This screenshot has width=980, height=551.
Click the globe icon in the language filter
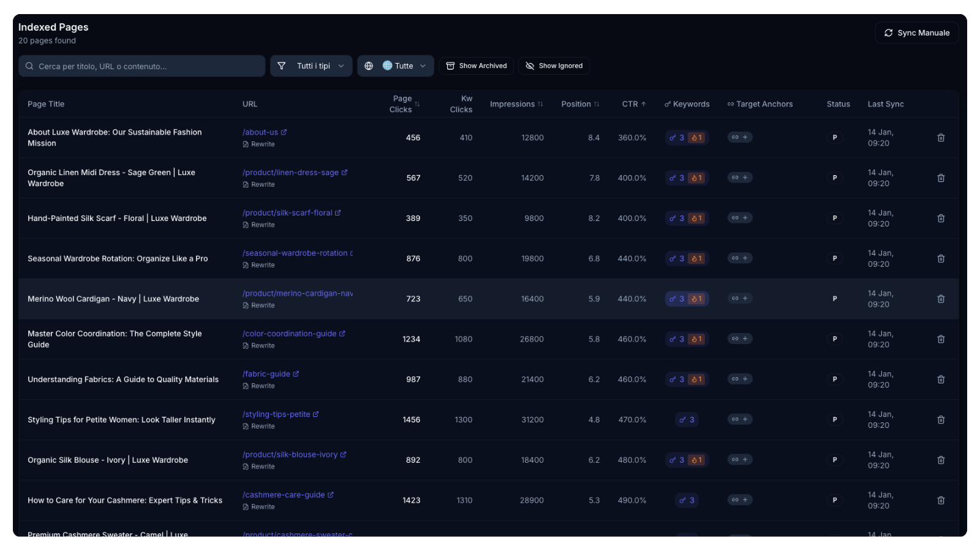[x=369, y=66]
